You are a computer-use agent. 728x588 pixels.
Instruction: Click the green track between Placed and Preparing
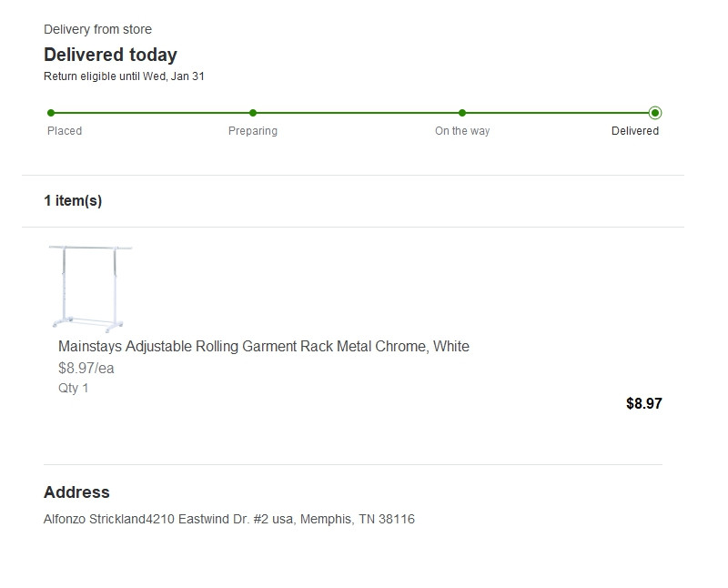point(152,113)
